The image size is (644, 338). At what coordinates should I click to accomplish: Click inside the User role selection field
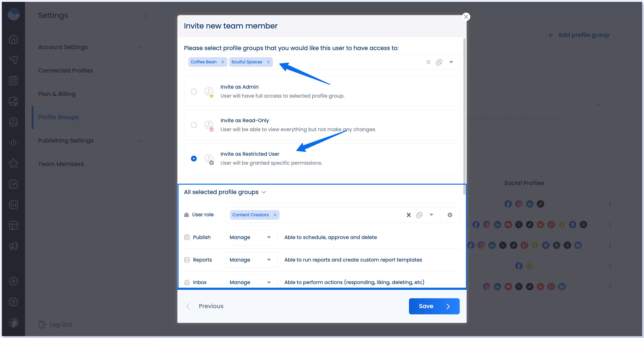point(333,215)
